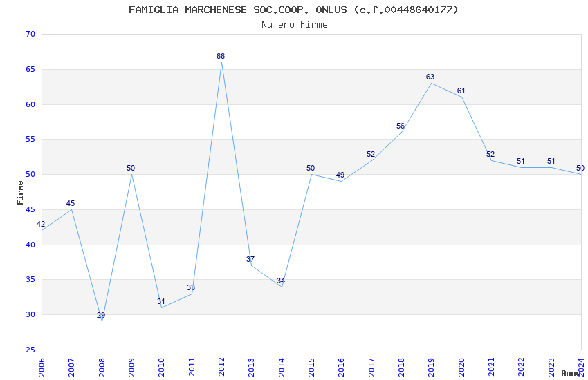Click the x-axis year 2017
Viewport: 588px width, 380px height.
click(x=371, y=368)
